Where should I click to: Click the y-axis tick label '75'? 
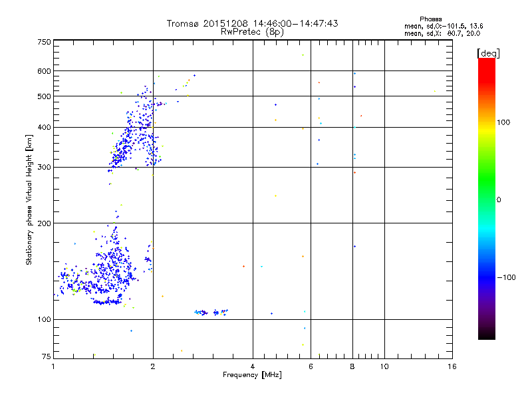(47, 356)
